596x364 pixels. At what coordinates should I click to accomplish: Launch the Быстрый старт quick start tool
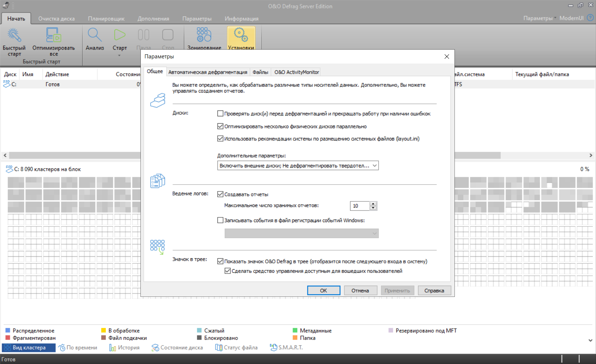pos(14,42)
